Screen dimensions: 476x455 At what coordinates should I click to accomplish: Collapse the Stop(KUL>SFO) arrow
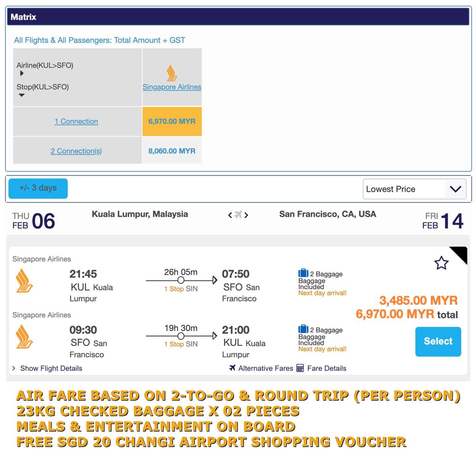coord(22,95)
